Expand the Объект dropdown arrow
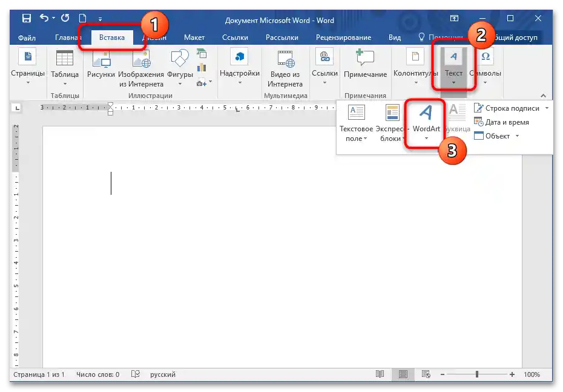The height and width of the screenshot is (392, 563). coord(518,136)
